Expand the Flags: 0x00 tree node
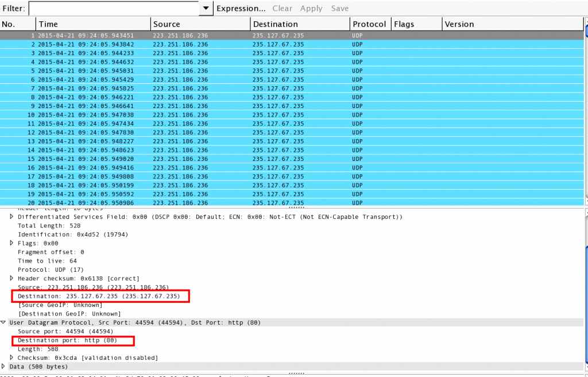This screenshot has height=377, width=588. (x=11, y=243)
